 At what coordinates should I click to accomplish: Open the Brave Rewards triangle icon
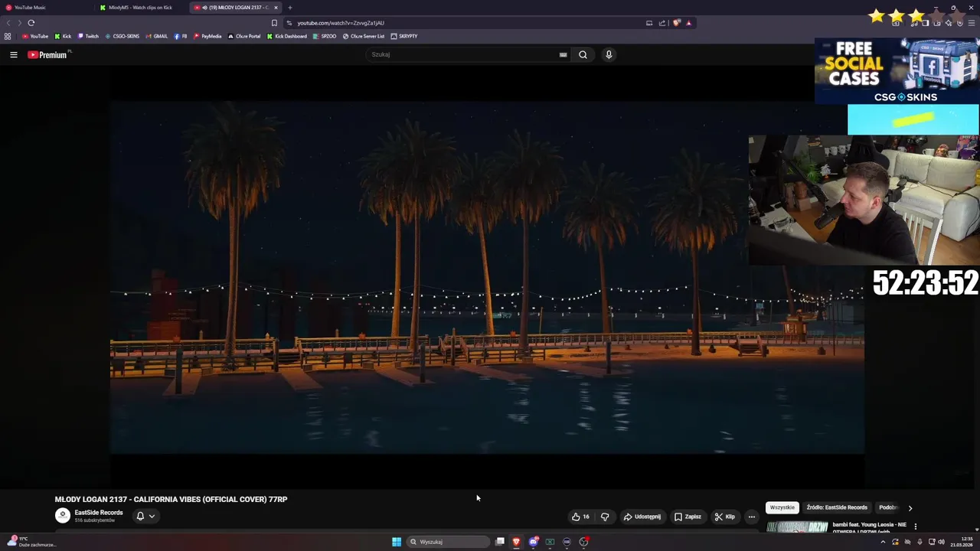click(688, 23)
